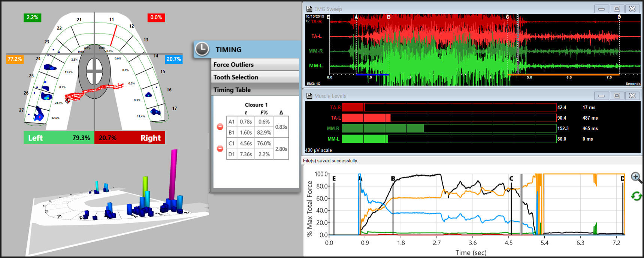Viewport: 644px width, 258px height.
Task: Select tooth 21 on the arch
Action: pyautogui.click(x=79, y=20)
